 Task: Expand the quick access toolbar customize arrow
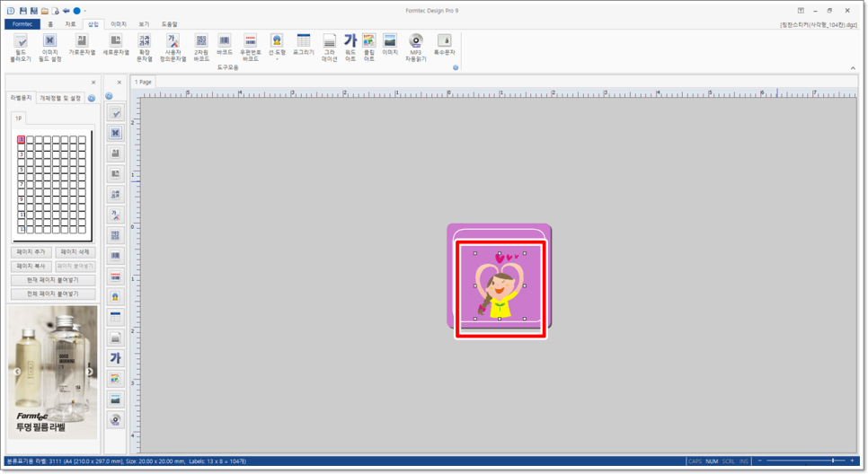tap(85, 11)
